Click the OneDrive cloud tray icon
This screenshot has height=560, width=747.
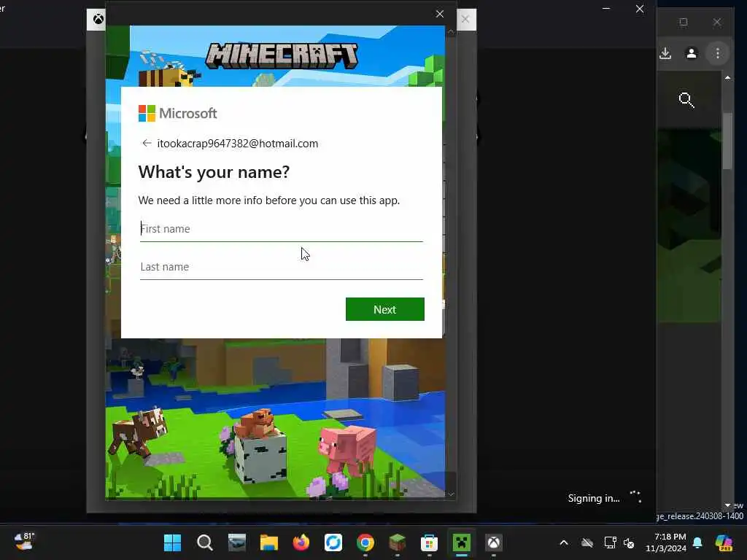[x=587, y=542]
